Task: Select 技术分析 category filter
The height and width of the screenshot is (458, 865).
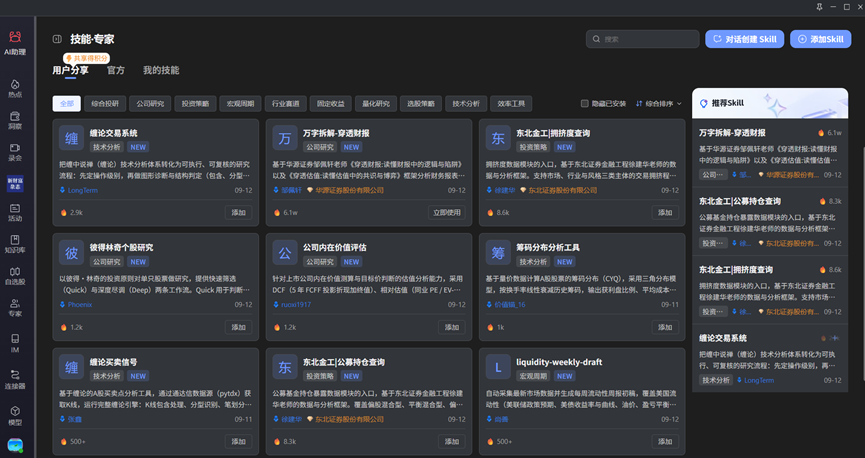Action: (x=466, y=104)
